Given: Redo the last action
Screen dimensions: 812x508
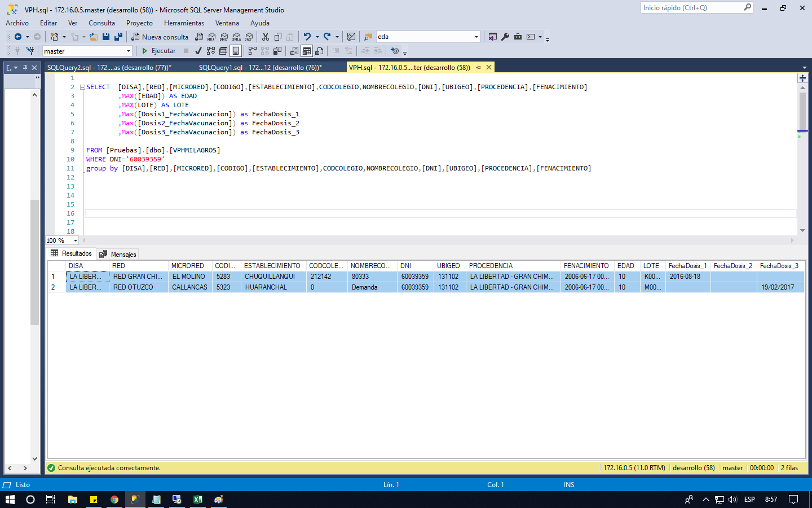Looking at the screenshot, I should point(327,37).
